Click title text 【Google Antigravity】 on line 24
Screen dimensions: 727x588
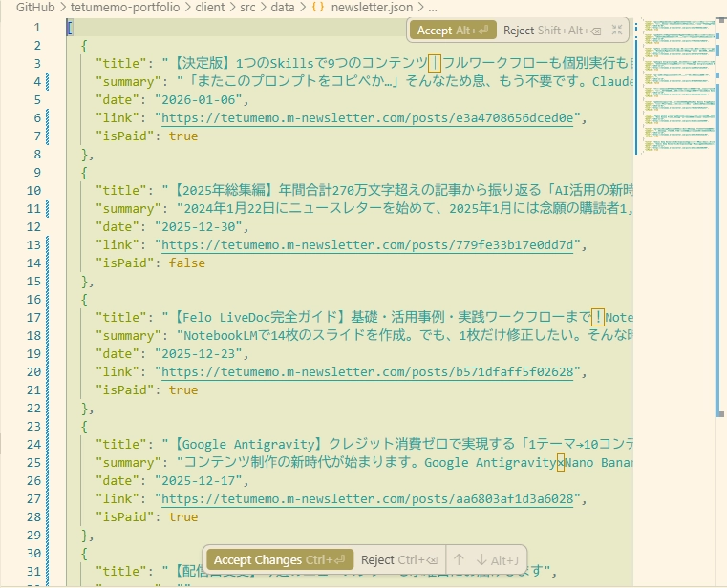click(249, 444)
